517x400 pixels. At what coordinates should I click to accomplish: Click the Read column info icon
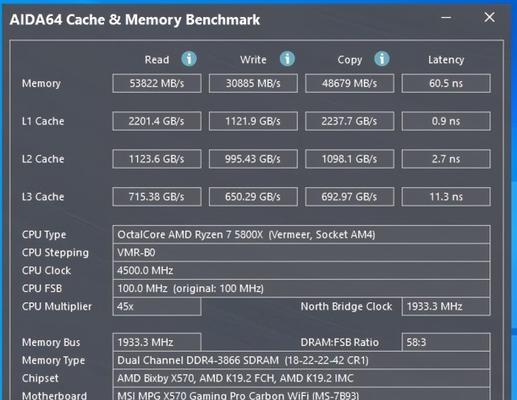coord(189,59)
